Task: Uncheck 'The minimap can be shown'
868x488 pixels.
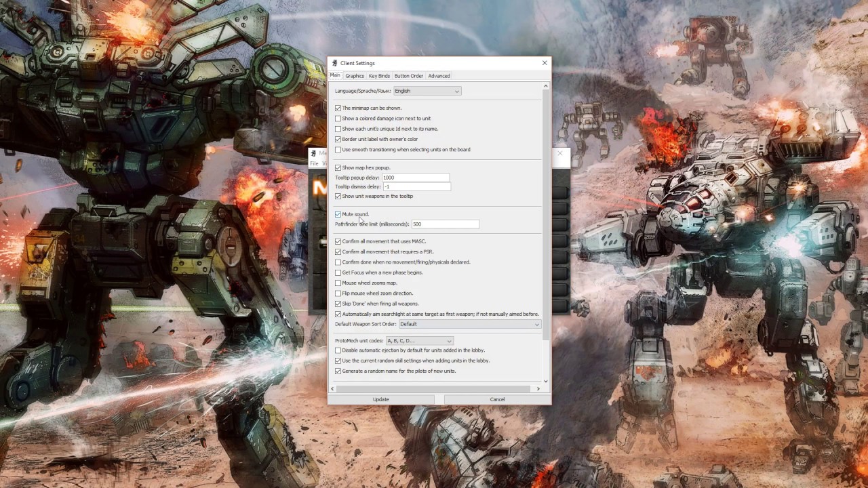Action: (x=338, y=108)
